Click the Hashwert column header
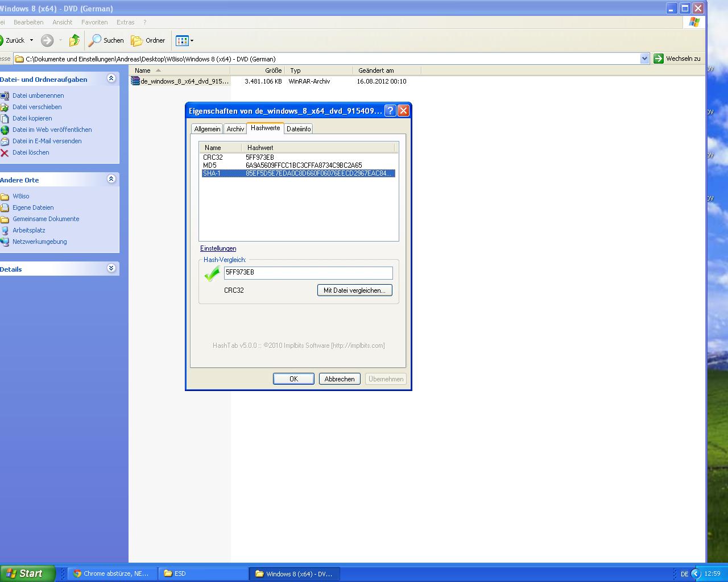Viewport: 728px width, 582px height. [x=318, y=147]
